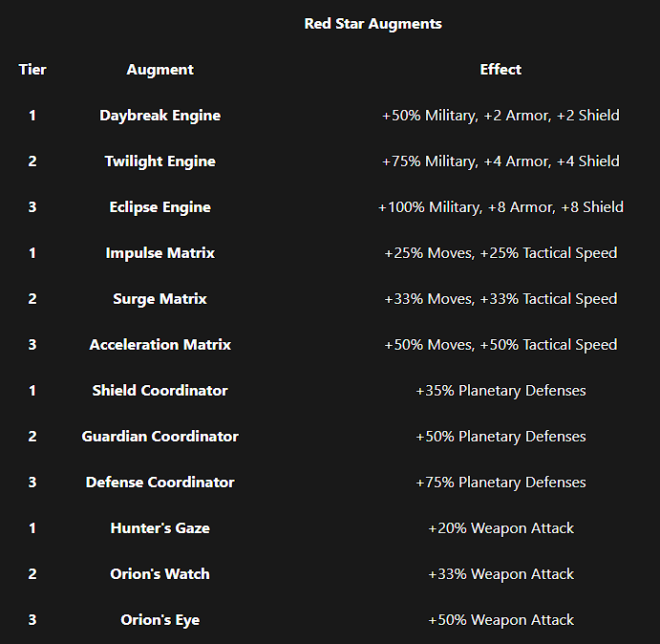Click the Guardian Coordinator augment name
The width and height of the screenshot is (660, 644).
[x=160, y=436]
